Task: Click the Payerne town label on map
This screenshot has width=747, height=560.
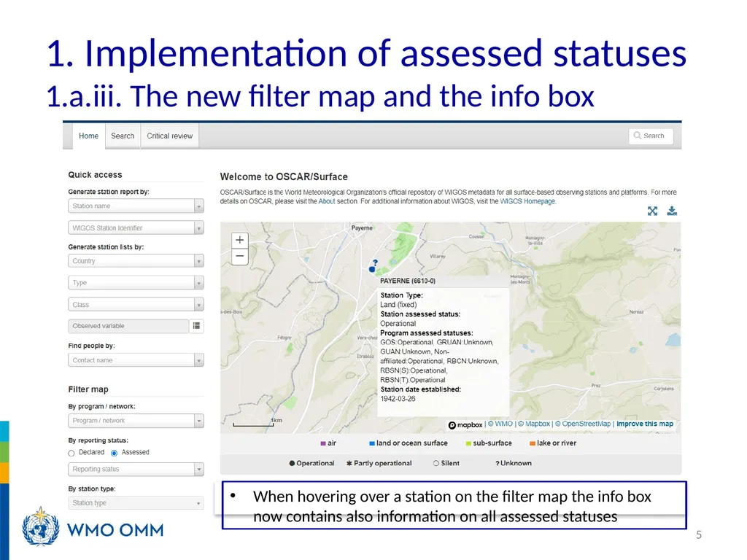Action: point(362,227)
